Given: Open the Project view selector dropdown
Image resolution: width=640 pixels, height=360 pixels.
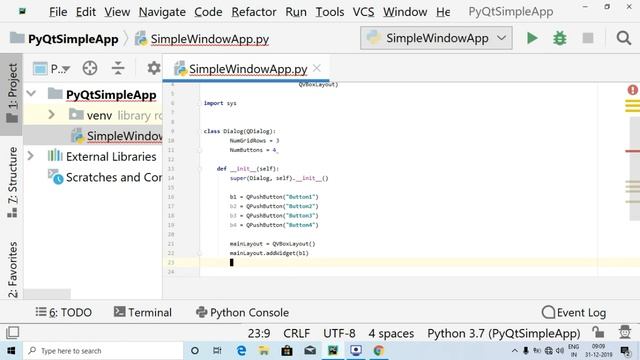Looking at the screenshot, I should tap(51, 69).
